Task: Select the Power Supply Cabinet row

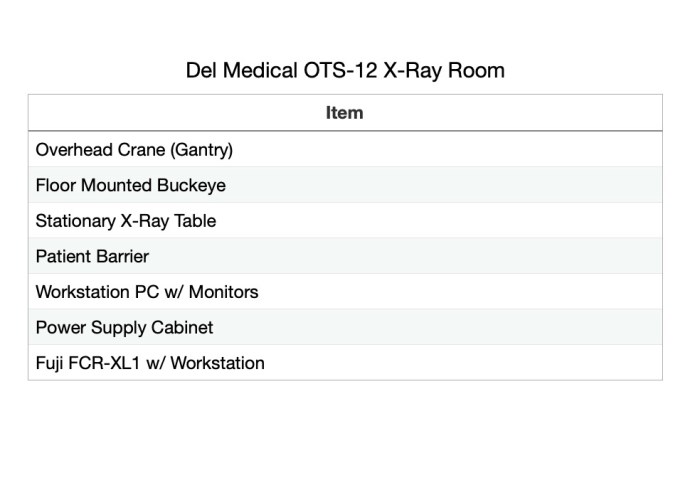Action: 345,327
